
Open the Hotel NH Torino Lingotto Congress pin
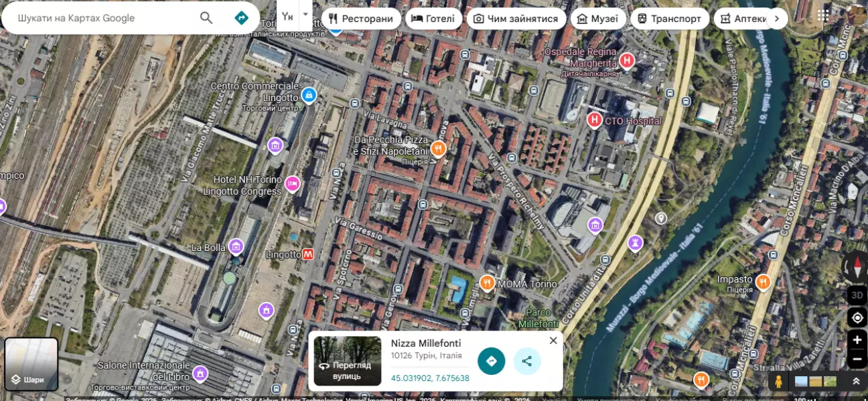pos(292,183)
